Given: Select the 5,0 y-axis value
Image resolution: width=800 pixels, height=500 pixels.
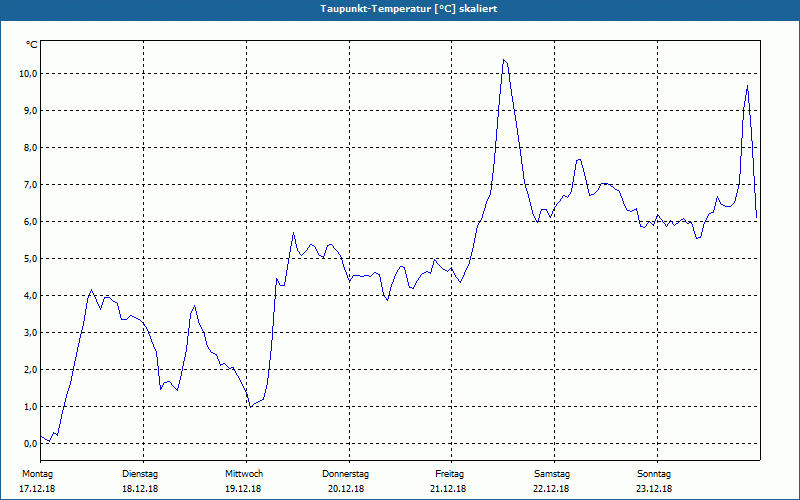Looking at the screenshot, I should [30, 259].
